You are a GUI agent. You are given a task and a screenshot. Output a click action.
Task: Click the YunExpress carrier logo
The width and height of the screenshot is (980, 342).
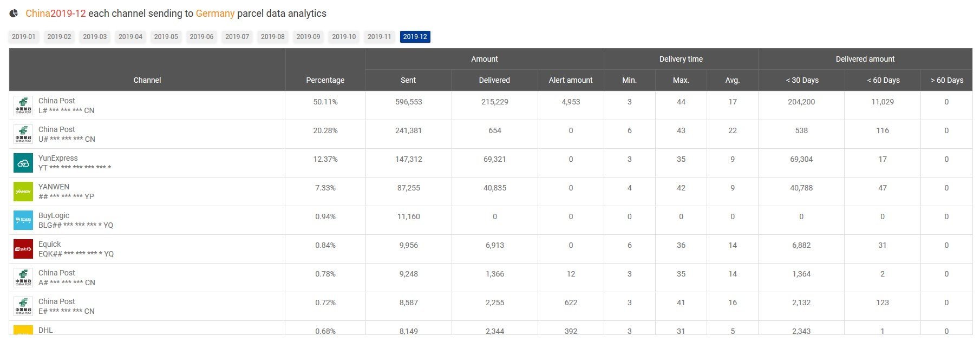pyautogui.click(x=23, y=163)
